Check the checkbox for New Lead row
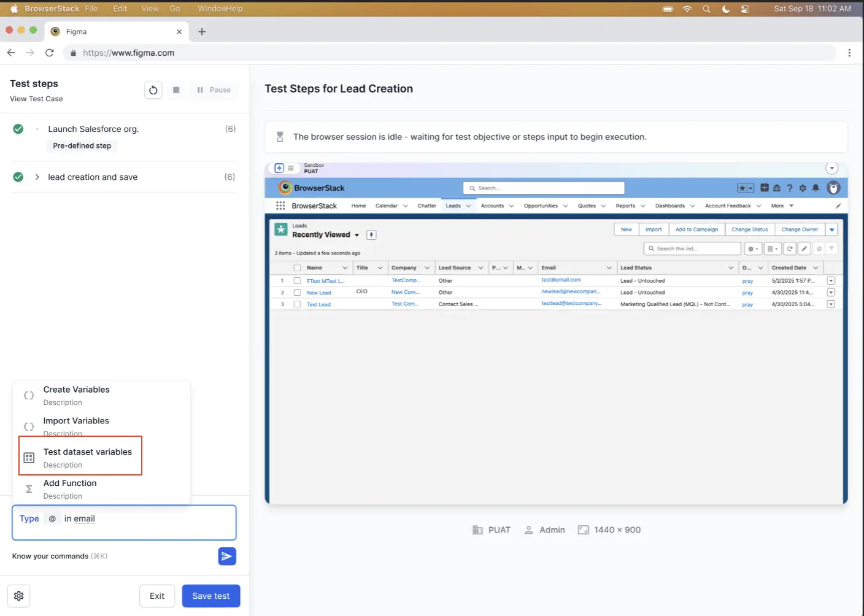This screenshot has width=864, height=616. coord(298,292)
